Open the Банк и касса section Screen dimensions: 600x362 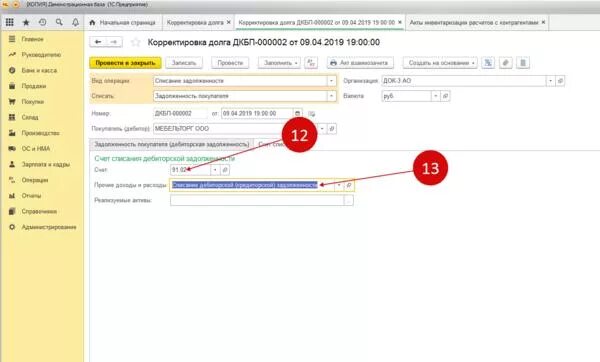tap(39, 70)
